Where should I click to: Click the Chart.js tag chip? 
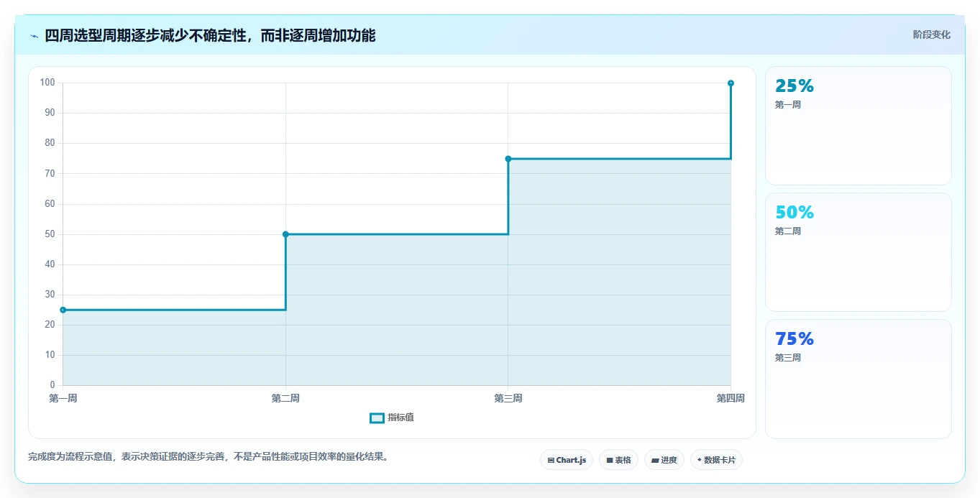(x=567, y=460)
